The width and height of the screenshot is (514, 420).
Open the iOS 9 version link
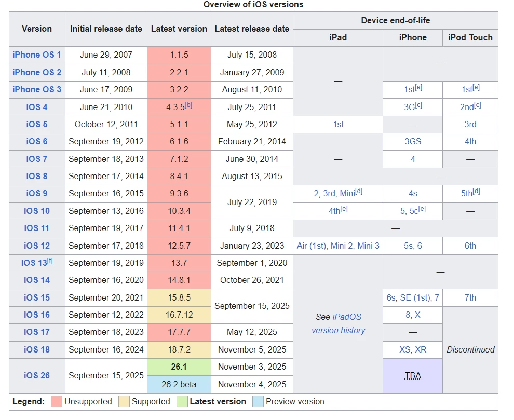[37, 194]
